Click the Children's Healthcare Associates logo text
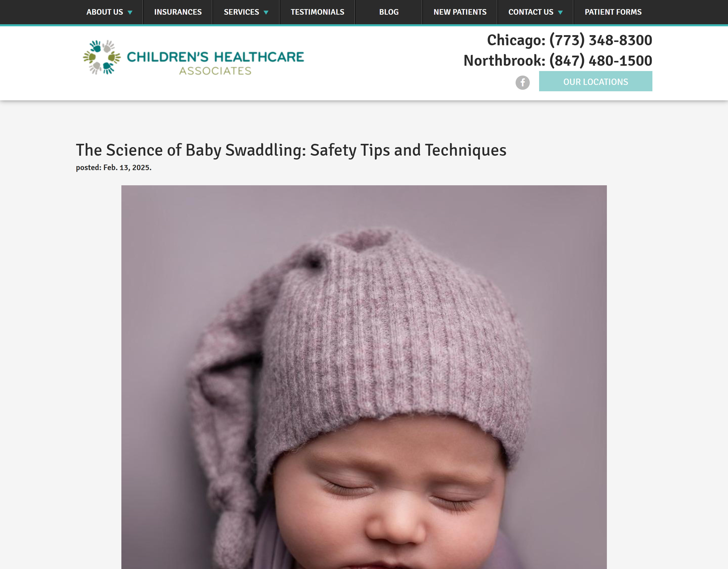 (215, 63)
